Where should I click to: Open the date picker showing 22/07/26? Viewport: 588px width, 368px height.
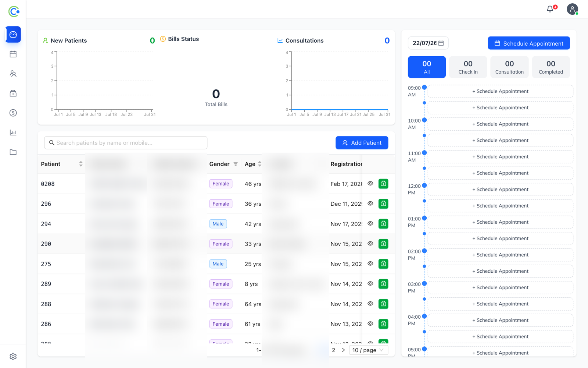[x=428, y=43]
